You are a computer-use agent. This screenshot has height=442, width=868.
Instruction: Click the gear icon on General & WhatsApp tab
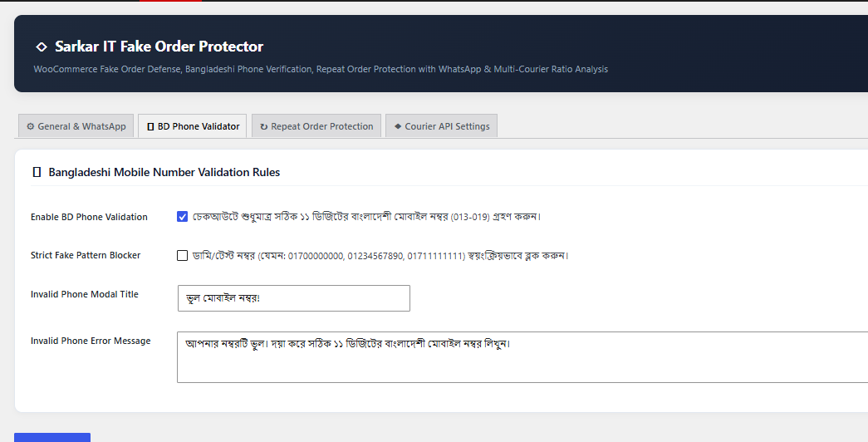click(x=31, y=126)
